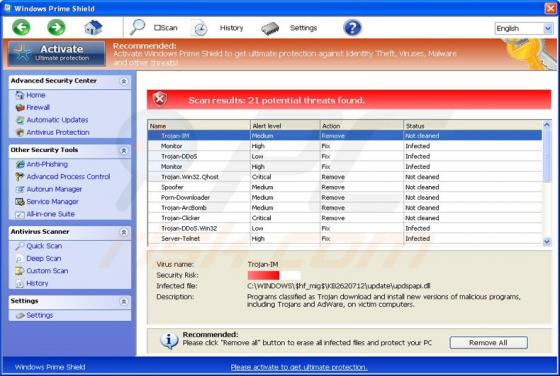Screen dimensions: 560x376
Task: Click the infected file path updspapi.dll
Action: tap(339, 286)
